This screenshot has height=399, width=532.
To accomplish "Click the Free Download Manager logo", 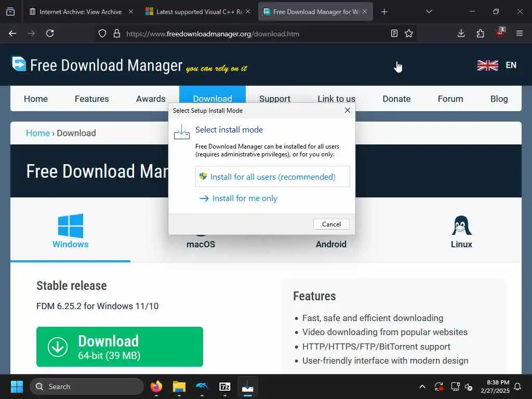I will [x=97, y=65].
